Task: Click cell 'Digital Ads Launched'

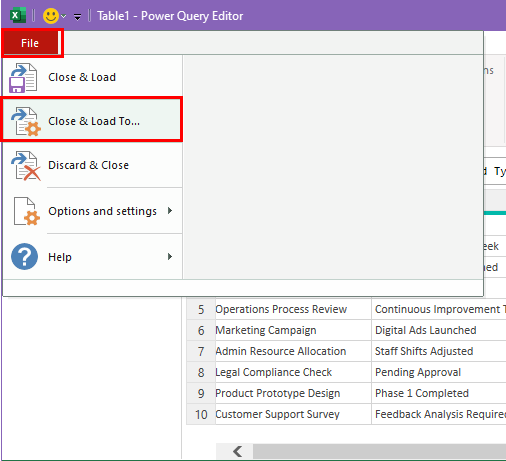Action: click(x=439, y=330)
